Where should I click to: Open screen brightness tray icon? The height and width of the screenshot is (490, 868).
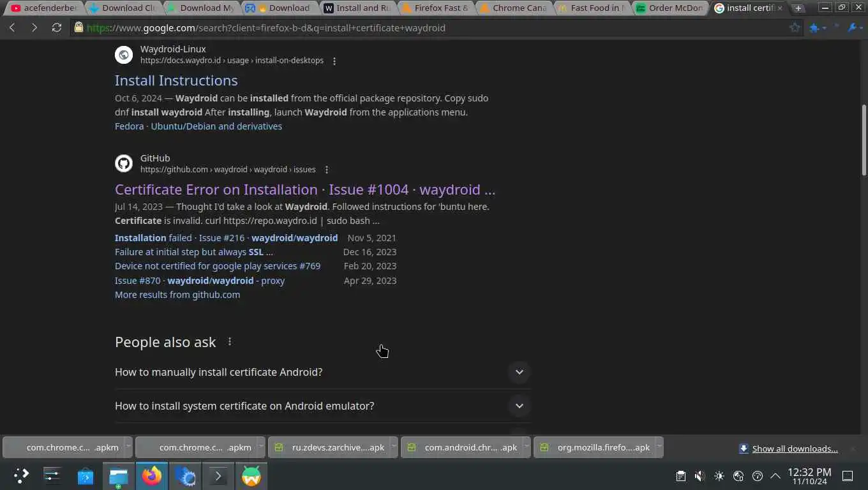719,476
